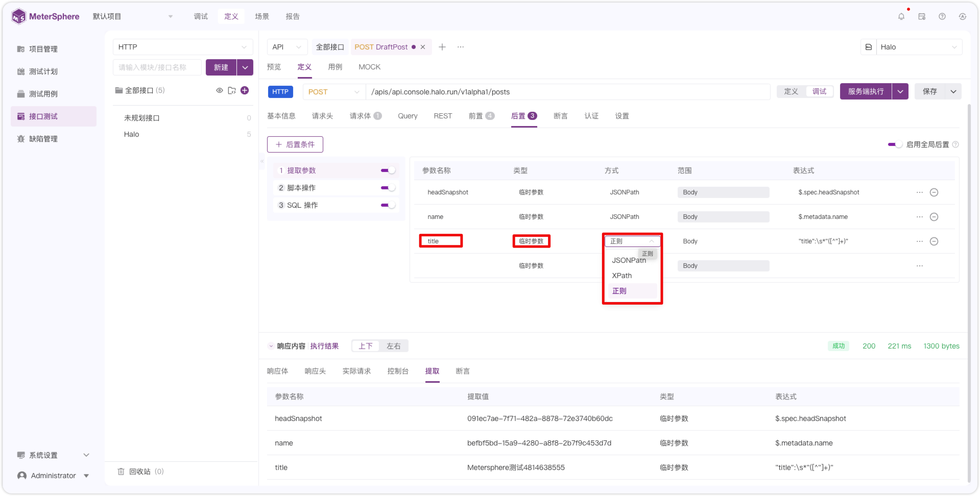The image size is (980, 496).
Task: Switch to 左右 layout
Action: tap(394, 346)
